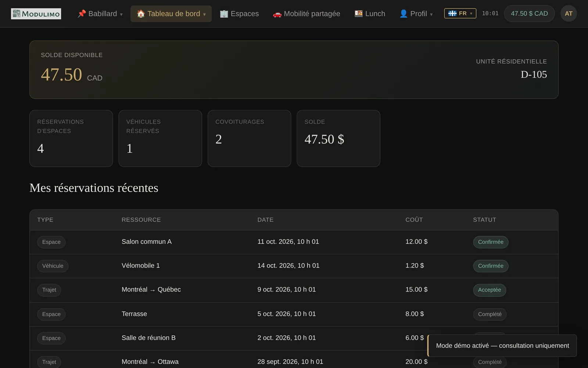Click the person icon beside Profil

pyautogui.click(x=404, y=14)
